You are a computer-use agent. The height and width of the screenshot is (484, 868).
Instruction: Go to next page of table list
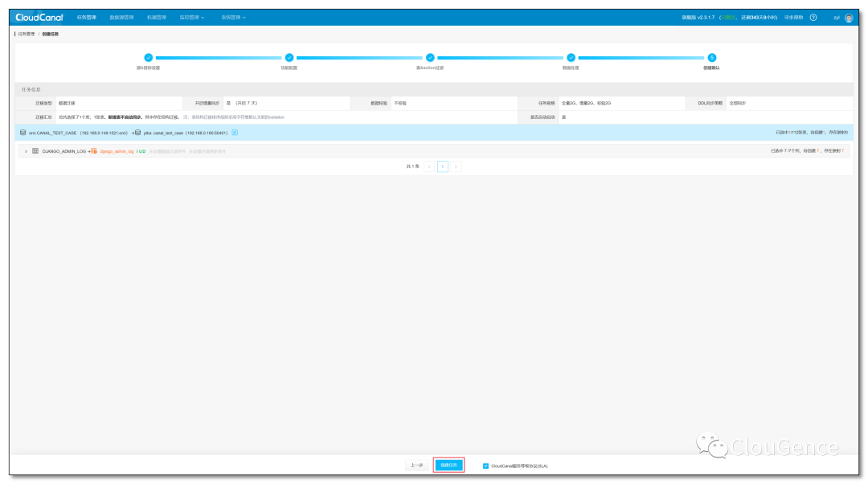tap(457, 166)
